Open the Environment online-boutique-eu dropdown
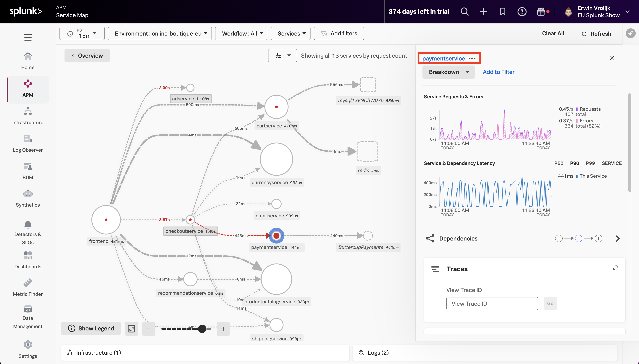639x364 pixels. tap(160, 34)
